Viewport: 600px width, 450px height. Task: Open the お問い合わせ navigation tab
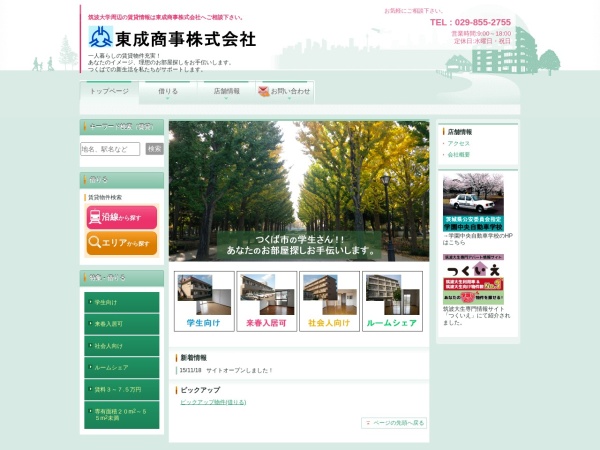point(285,92)
